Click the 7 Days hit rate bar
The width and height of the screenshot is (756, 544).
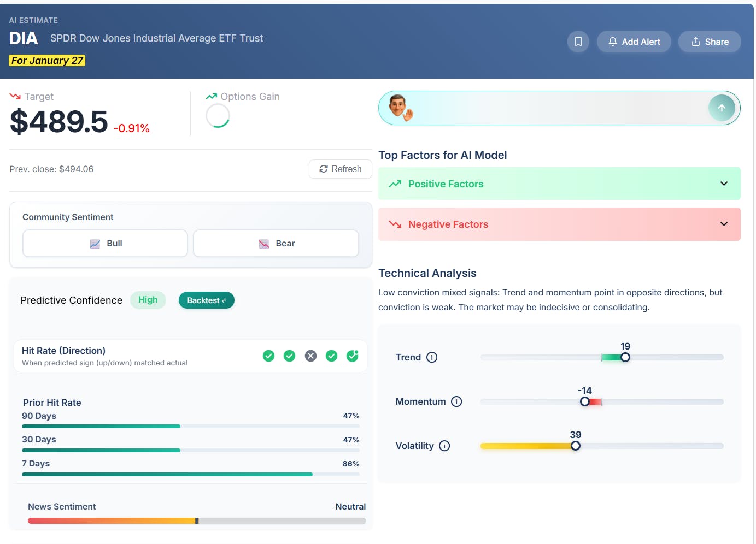click(191, 474)
